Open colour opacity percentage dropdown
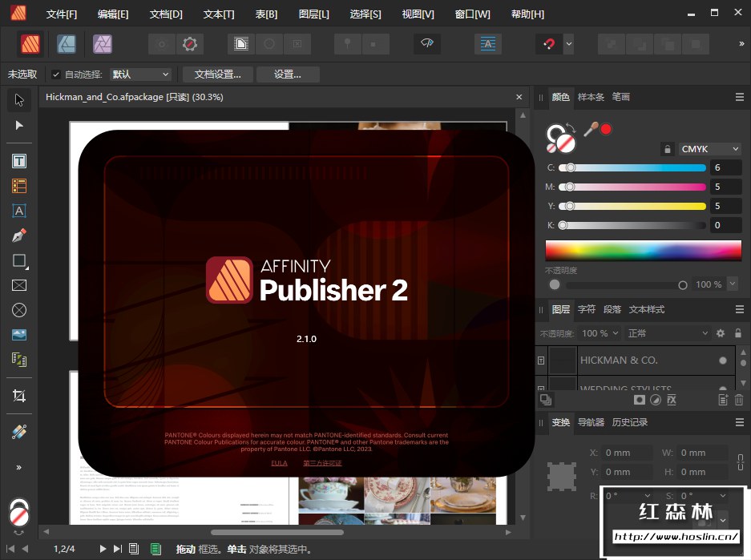751x560 pixels. click(733, 284)
